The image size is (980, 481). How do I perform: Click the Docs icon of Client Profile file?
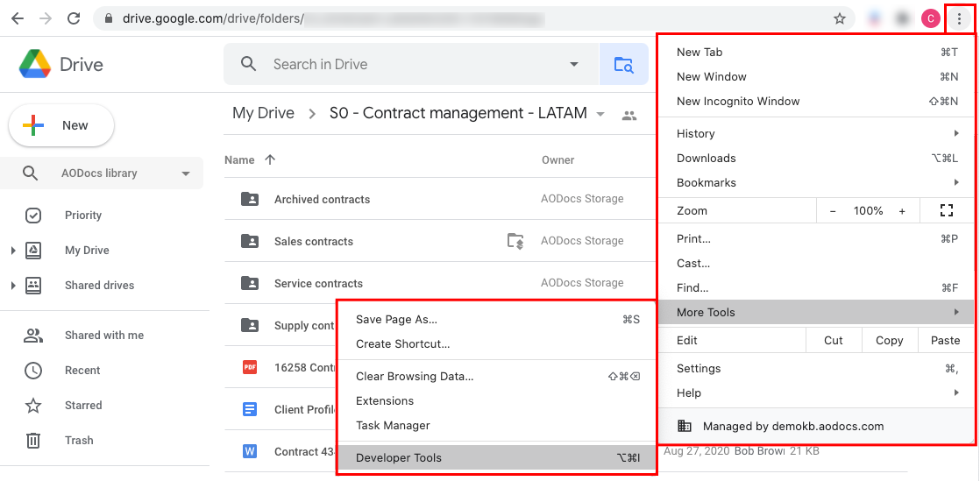249,409
